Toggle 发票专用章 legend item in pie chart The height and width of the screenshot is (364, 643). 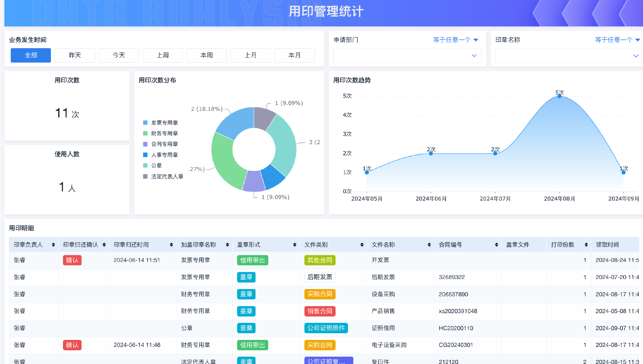point(164,123)
